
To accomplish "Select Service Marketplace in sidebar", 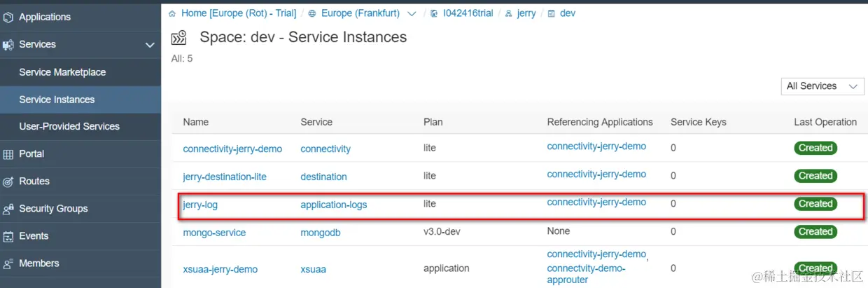I will click(62, 72).
